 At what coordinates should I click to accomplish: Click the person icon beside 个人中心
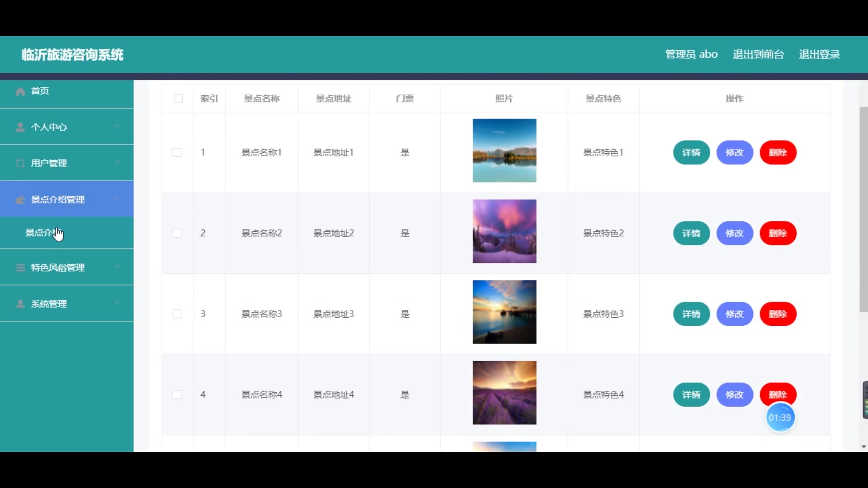[x=20, y=127]
